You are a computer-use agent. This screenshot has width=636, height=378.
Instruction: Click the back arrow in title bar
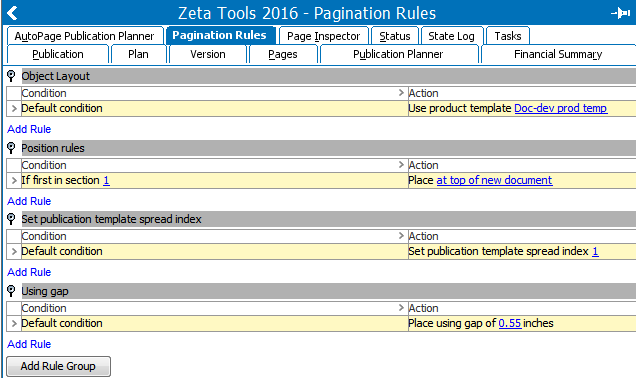(12, 13)
